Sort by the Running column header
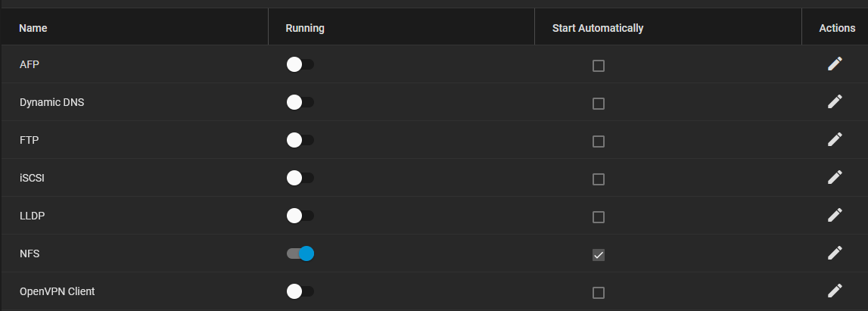This screenshot has width=868, height=311. click(305, 28)
